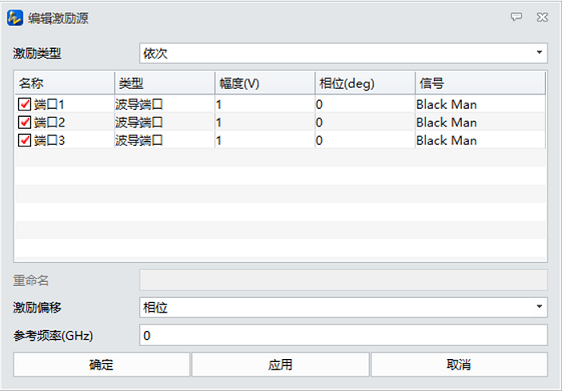Click the 参考频率(GHz) input field
The width and height of the screenshot is (562, 391).
343,335
